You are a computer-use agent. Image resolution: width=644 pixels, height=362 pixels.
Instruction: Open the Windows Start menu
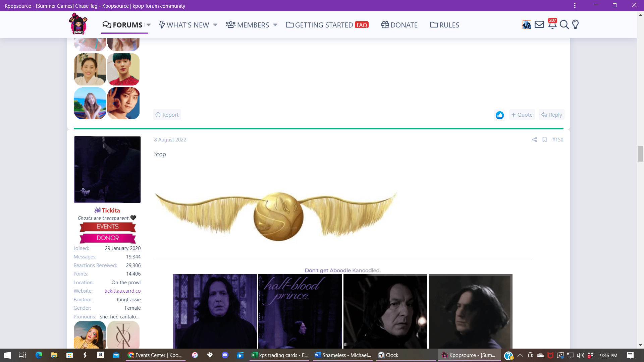pos(7,355)
